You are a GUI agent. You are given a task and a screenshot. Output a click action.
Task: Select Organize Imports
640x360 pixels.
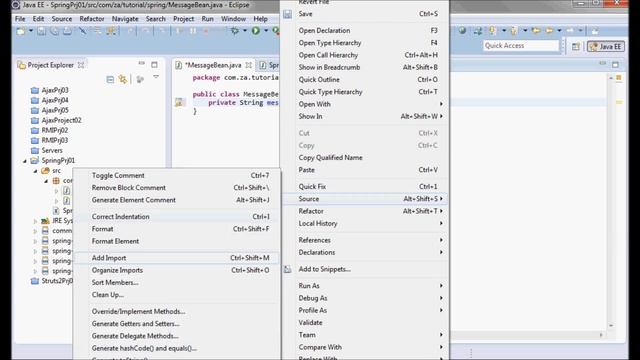[x=177, y=270]
